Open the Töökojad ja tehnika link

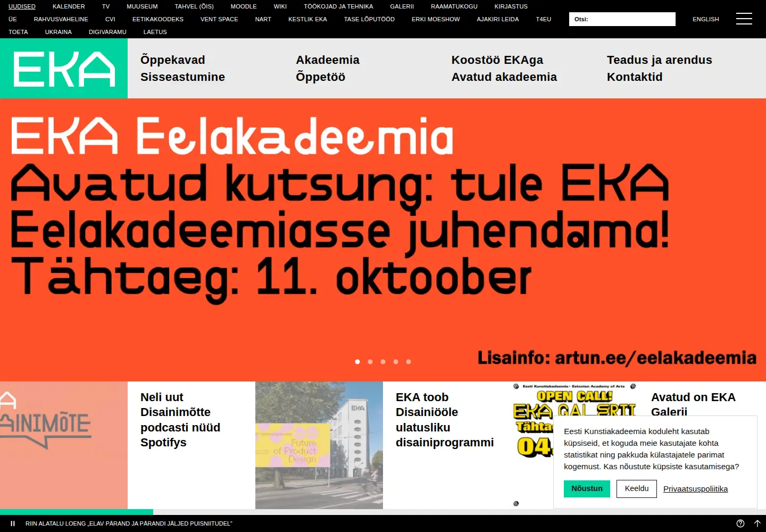click(338, 6)
